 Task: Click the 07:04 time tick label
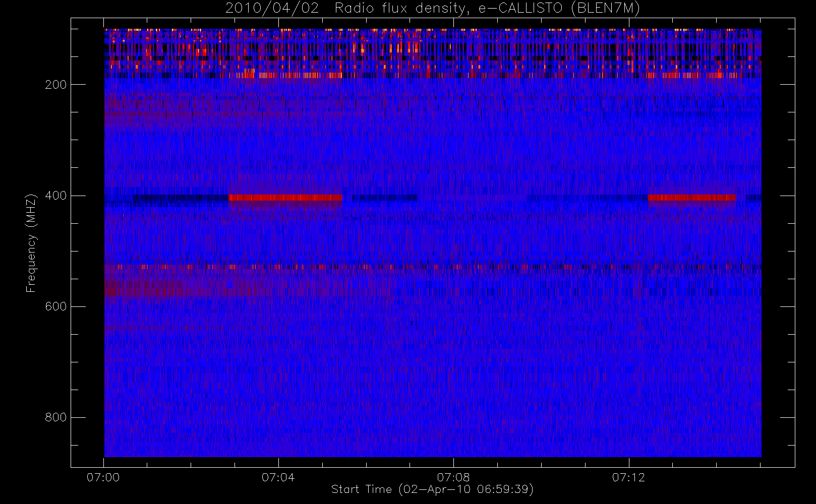tap(278, 477)
